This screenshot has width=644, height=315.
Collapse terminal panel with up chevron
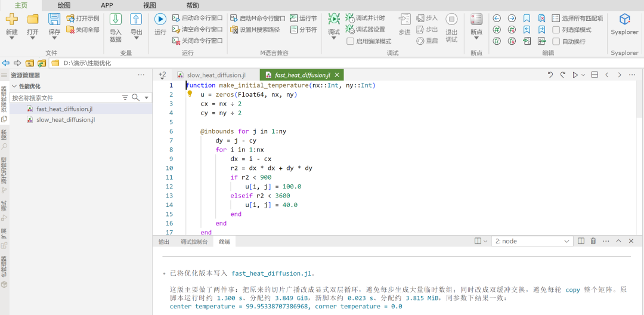(618, 241)
